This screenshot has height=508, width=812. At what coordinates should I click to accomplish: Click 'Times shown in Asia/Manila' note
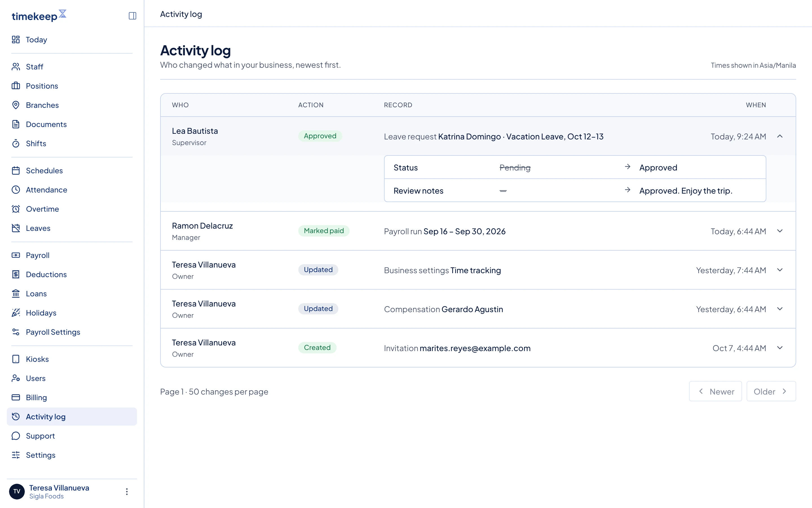(753, 65)
